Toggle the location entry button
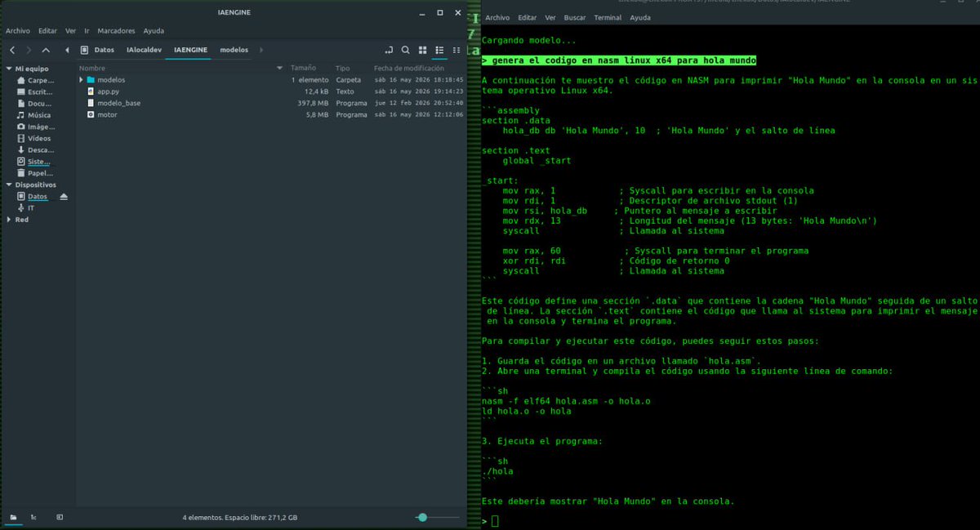This screenshot has width=980, height=530. 389,50
